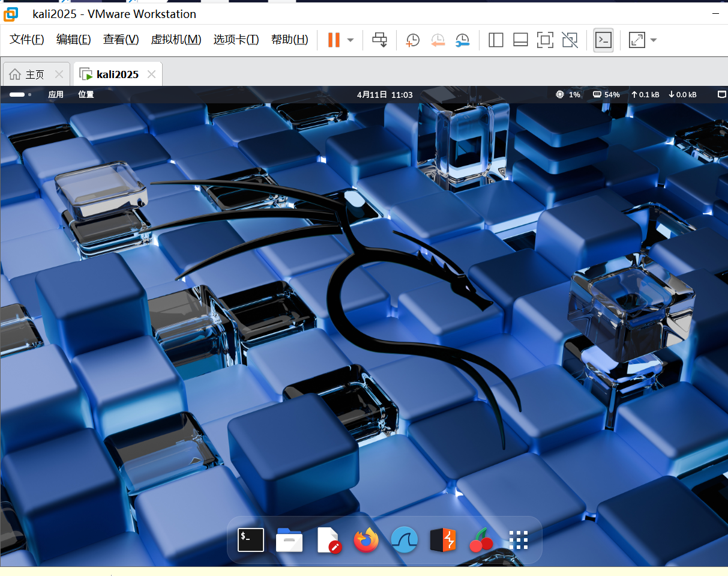Click the date and time 4月11日 11:03
The height and width of the screenshot is (576, 728).
click(x=385, y=94)
